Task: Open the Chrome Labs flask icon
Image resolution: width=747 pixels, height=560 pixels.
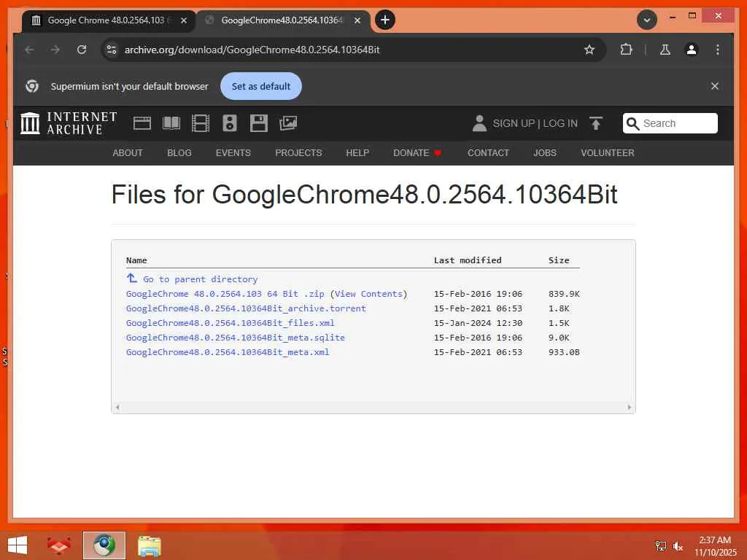Action: click(665, 50)
